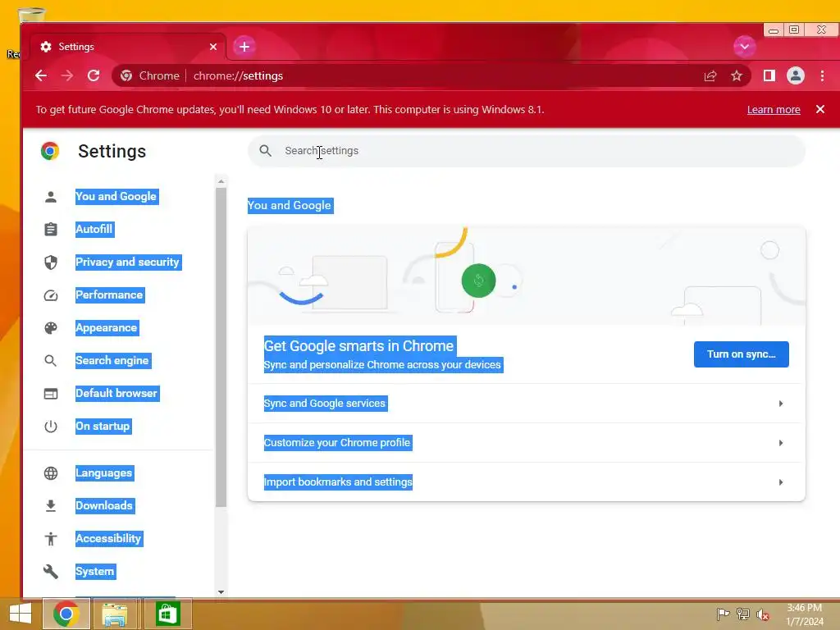
Task: Click the Chrome logo beside Settings
Action: (x=50, y=151)
